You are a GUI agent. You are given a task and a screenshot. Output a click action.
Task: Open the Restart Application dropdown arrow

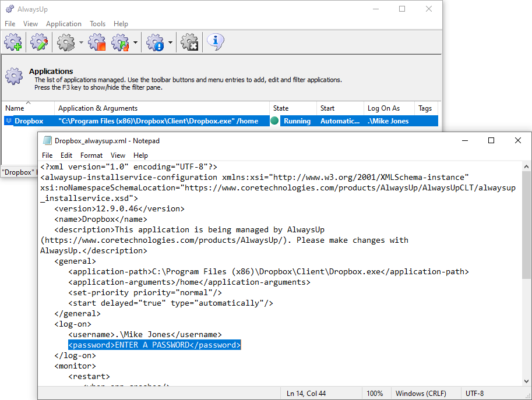click(x=135, y=43)
